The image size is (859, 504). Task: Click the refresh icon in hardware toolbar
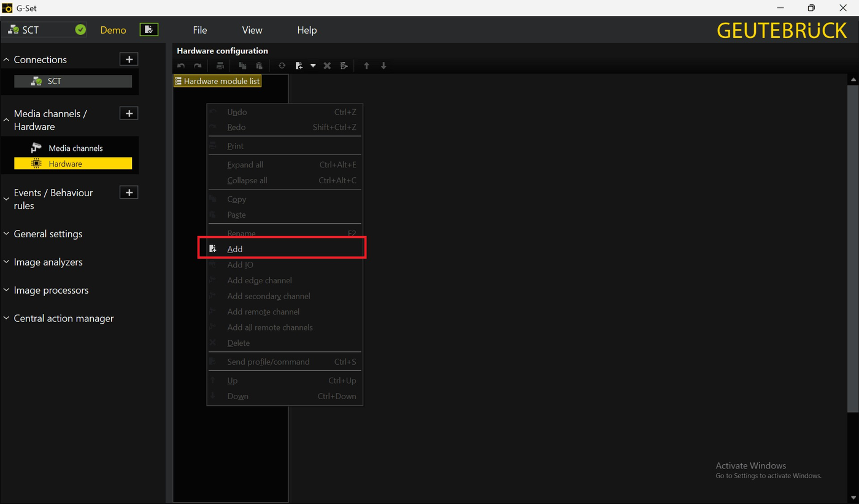(282, 66)
